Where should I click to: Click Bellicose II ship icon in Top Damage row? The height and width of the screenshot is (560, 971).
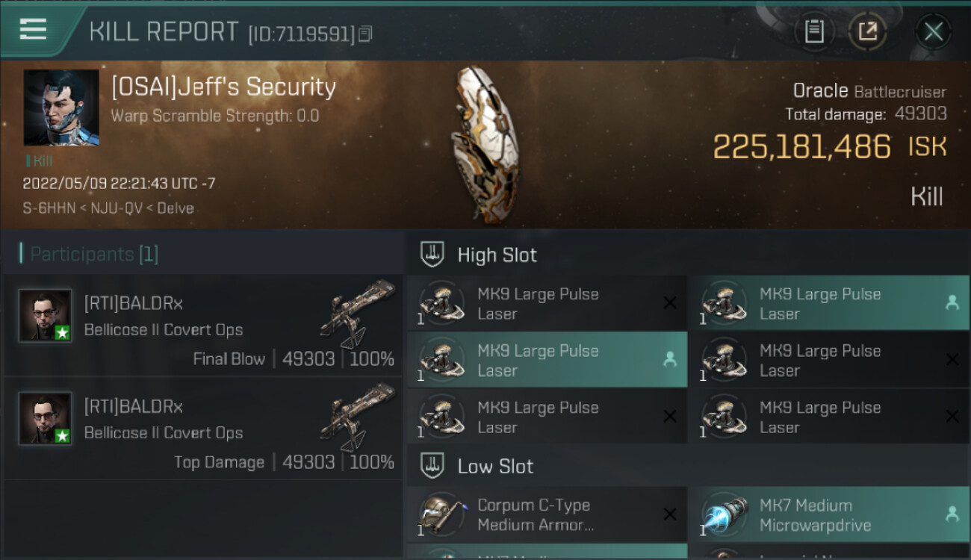point(357,418)
